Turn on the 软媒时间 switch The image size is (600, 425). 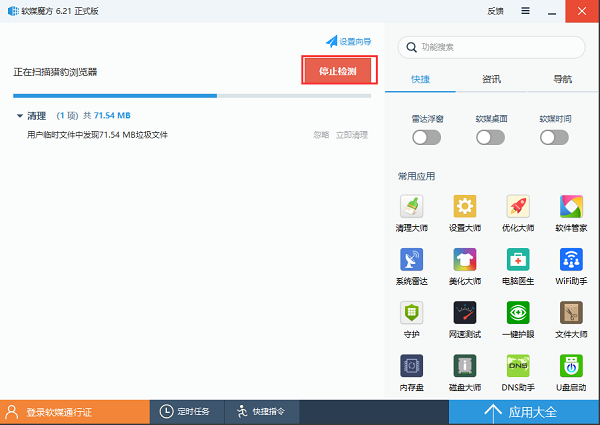pyautogui.click(x=554, y=138)
